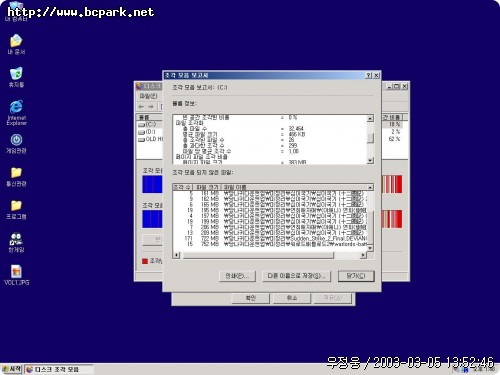
Task: Click 디스크 조각 모음 taskbar button
Action: pyautogui.click(x=59, y=369)
